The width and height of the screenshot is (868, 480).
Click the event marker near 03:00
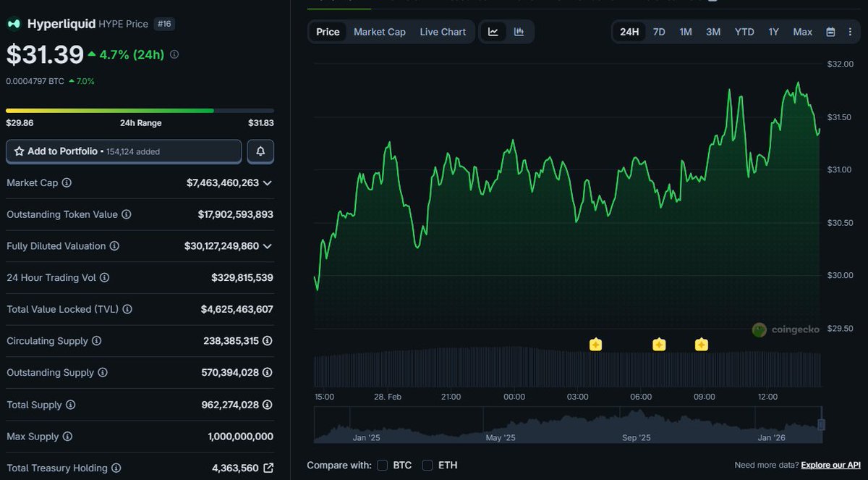click(595, 345)
